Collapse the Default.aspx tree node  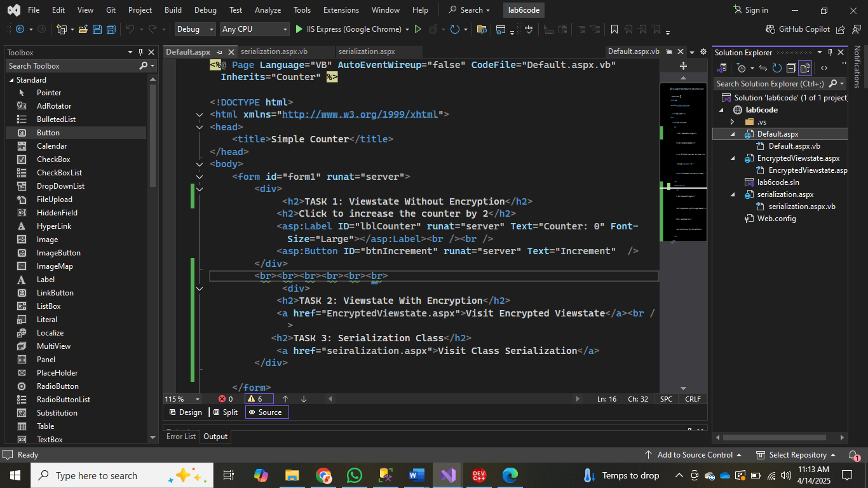coord(732,134)
